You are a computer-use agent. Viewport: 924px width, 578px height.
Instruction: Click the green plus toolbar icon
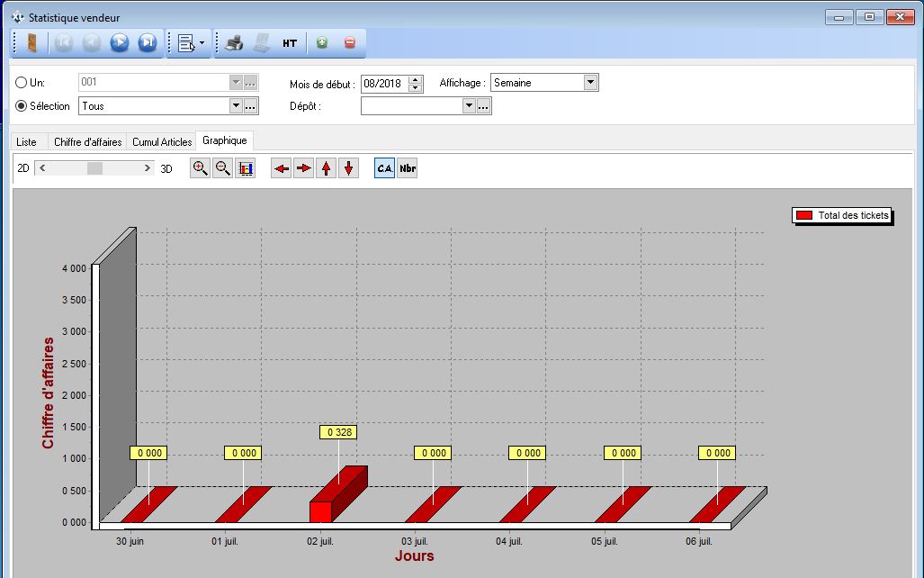[x=321, y=42]
